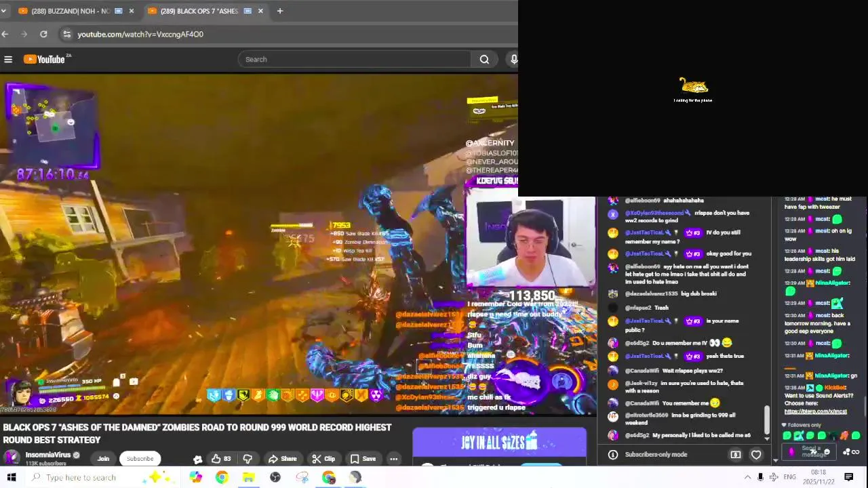Click the Followers only label

pos(804,425)
